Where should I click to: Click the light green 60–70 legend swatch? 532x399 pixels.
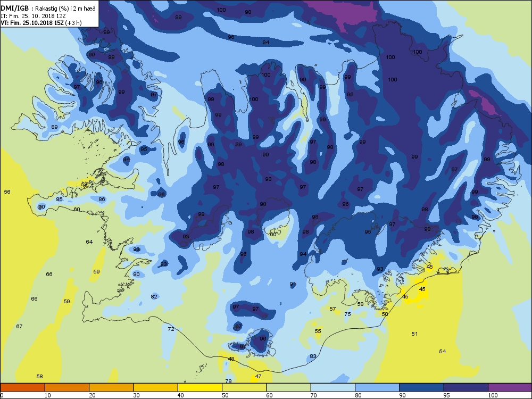289,387
